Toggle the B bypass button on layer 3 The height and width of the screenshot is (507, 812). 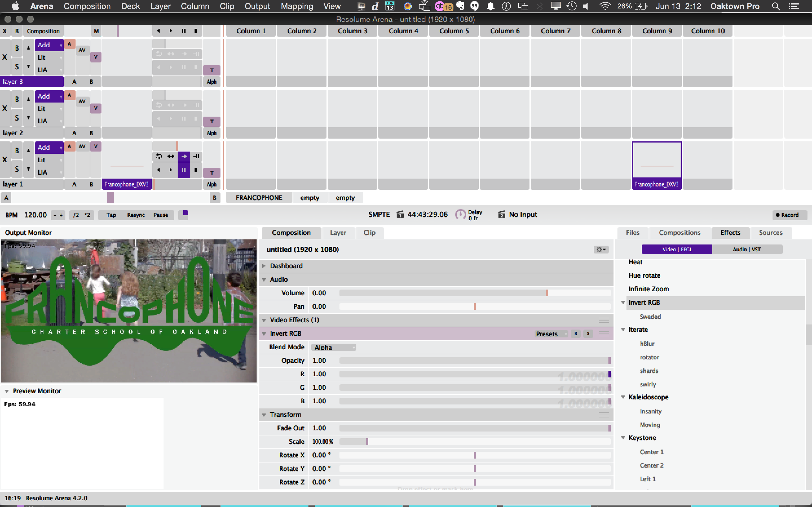pos(17,48)
